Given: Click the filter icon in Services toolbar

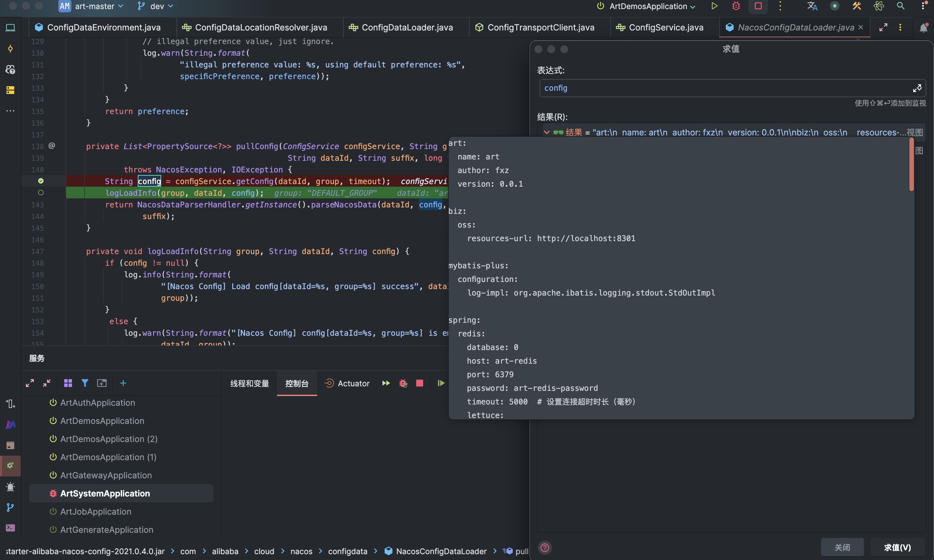Looking at the screenshot, I should coord(85,383).
